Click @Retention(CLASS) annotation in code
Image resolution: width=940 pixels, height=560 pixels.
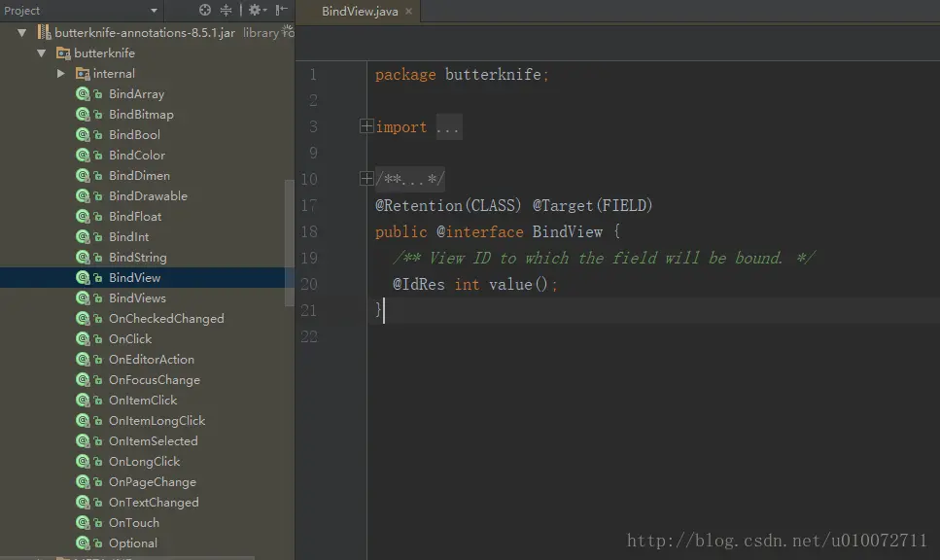448,206
